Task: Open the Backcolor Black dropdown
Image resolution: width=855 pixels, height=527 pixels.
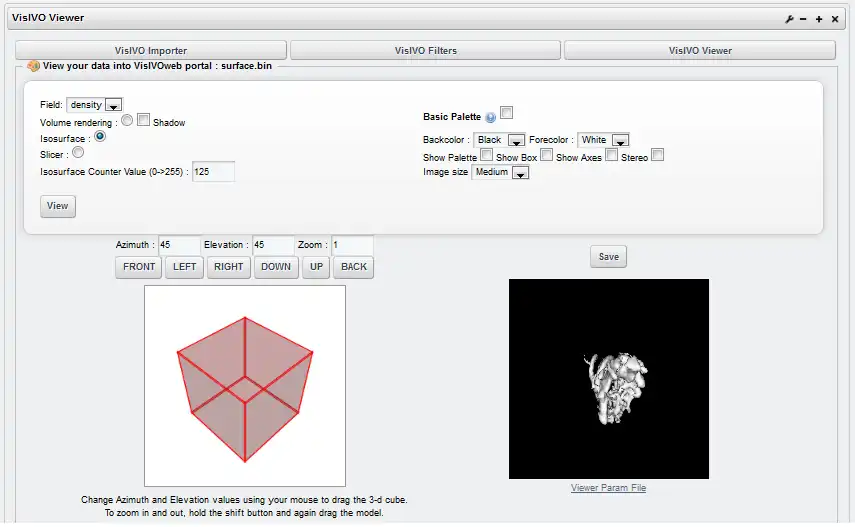Action: tap(499, 140)
